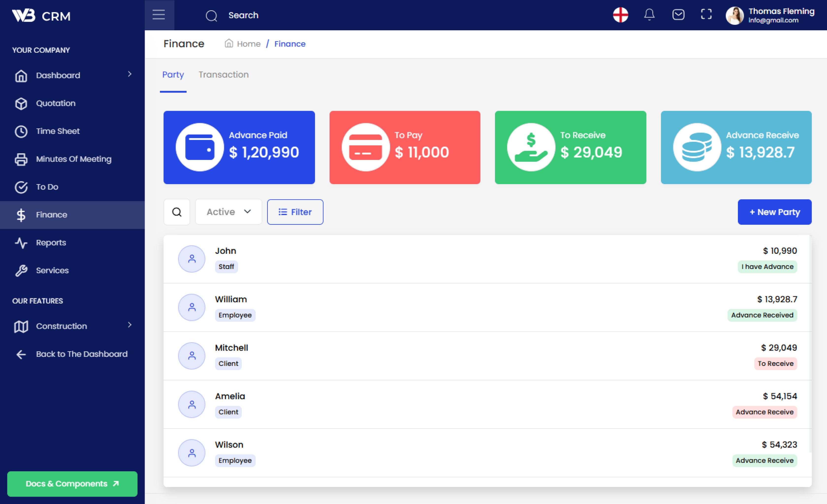827x504 pixels.
Task: Open the Active status dropdown
Action: (229, 212)
